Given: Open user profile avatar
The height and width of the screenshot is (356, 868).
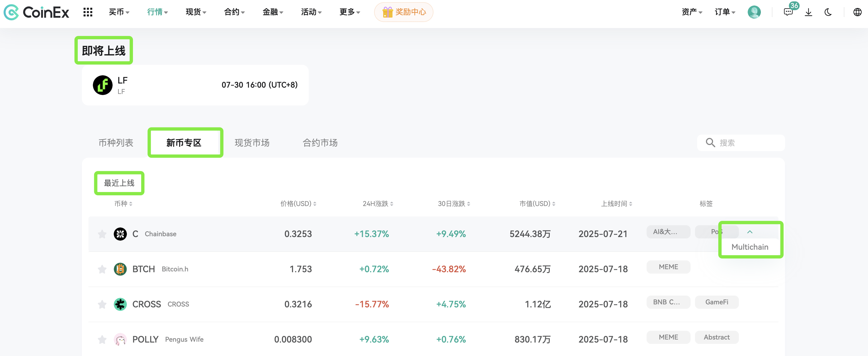Looking at the screenshot, I should 754,12.
